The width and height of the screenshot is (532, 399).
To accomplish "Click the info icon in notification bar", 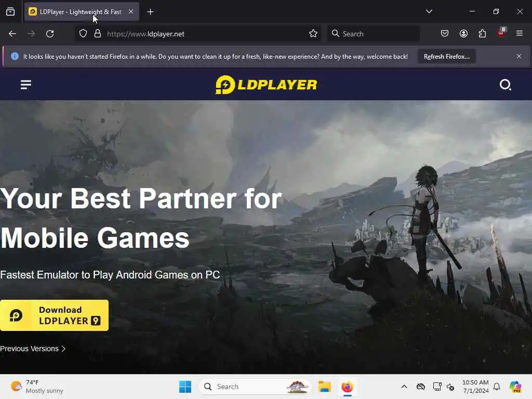I will click(x=15, y=56).
